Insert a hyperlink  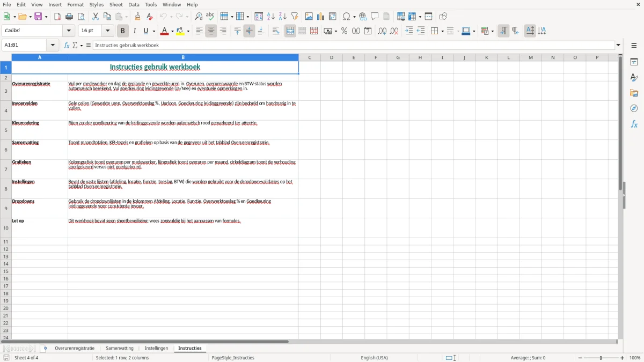click(363, 17)
